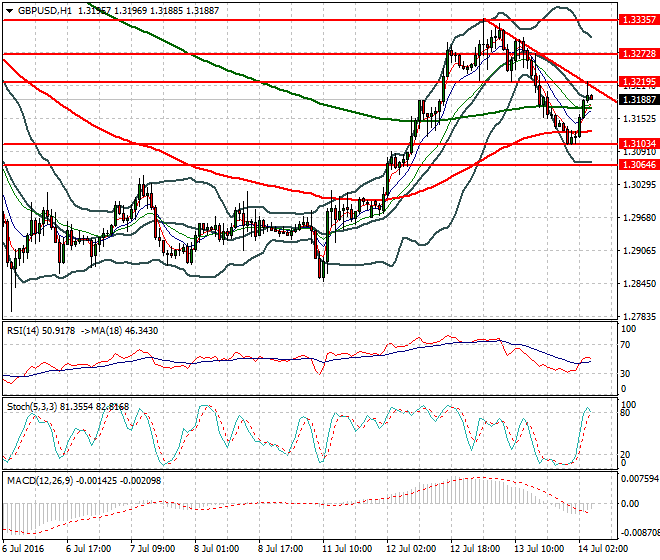Select the 1.31034 red price level label
Viewport: 660px width, 560px height.
[639, 144]
